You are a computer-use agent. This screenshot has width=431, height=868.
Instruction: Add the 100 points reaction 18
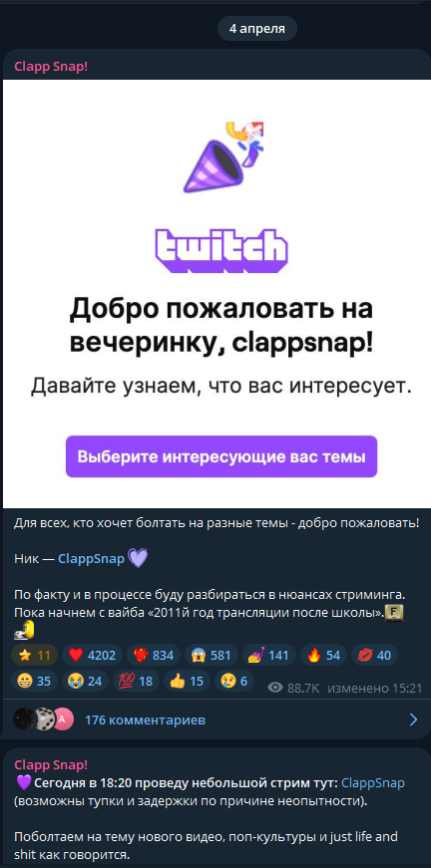136,681
